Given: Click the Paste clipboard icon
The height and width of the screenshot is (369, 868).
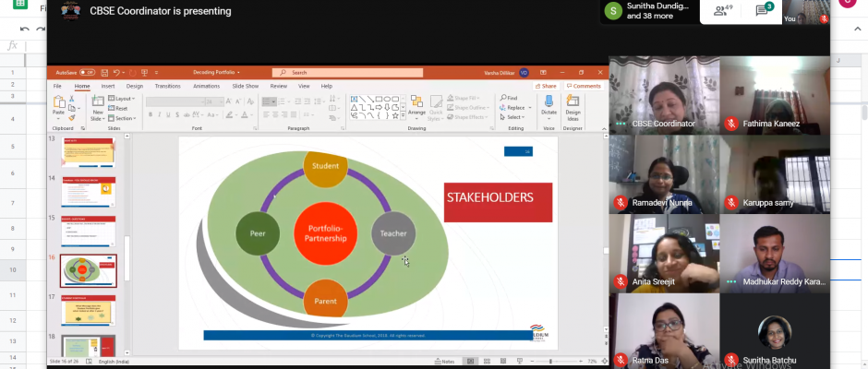Looking at the screenshot, I should pyautogui.click(x=59, y=101).
